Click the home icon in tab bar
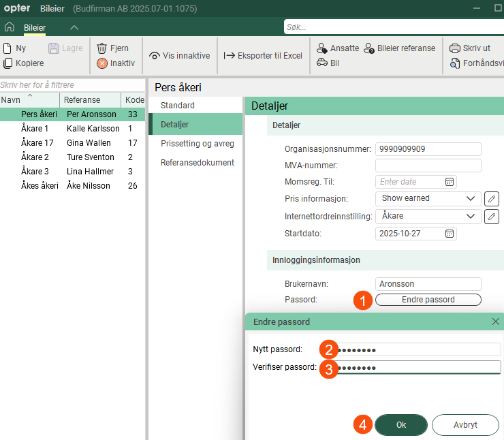Image resolution: width=504 pixels, height=440 pixels. [x=10, y=27]
